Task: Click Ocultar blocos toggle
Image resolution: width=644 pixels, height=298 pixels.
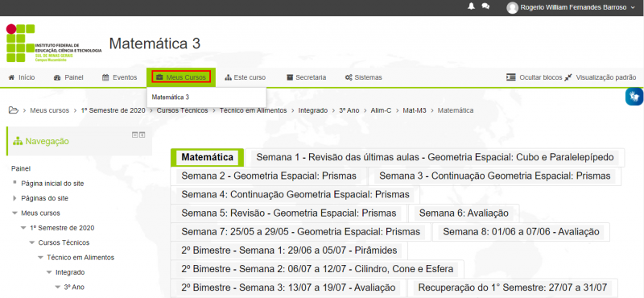Action: point(534,77)
